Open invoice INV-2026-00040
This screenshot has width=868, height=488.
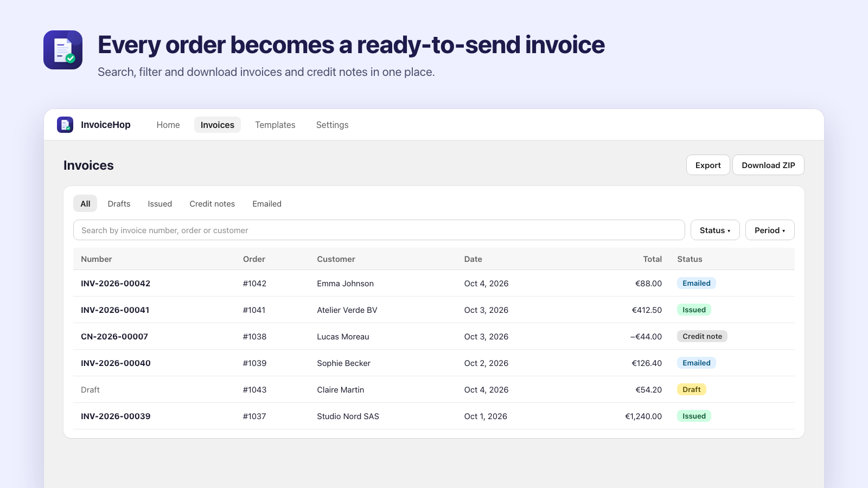click(116, 363)
